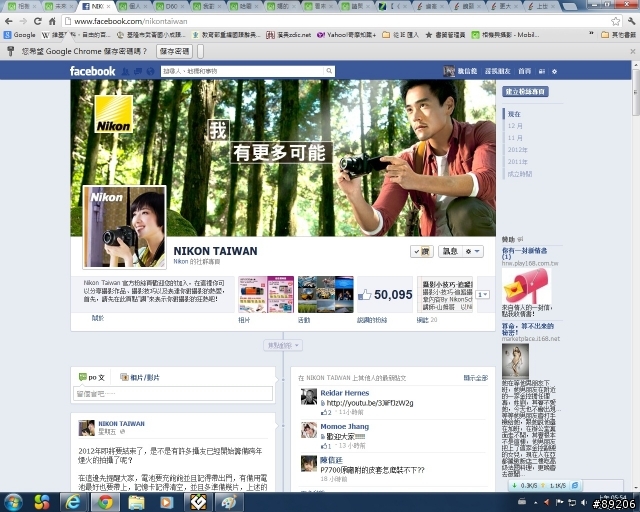Click the Facebook logo
The width and height of the screenshot is (640, 512).
tap(93, 71)
